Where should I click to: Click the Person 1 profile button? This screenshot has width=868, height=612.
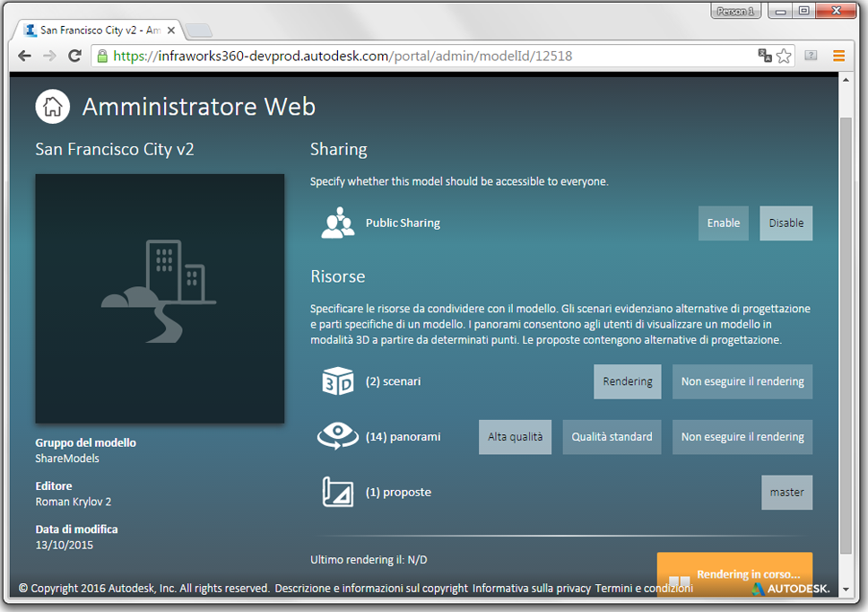pyautogui.click(x=735, y=11)
